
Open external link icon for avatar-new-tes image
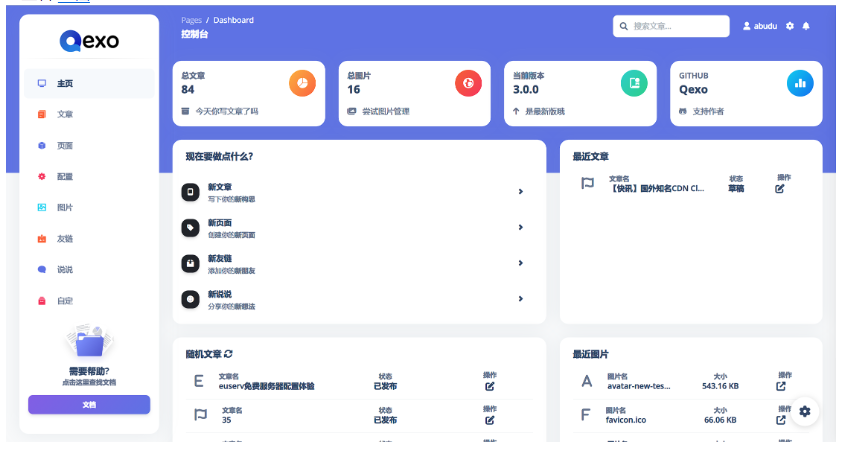781,386
